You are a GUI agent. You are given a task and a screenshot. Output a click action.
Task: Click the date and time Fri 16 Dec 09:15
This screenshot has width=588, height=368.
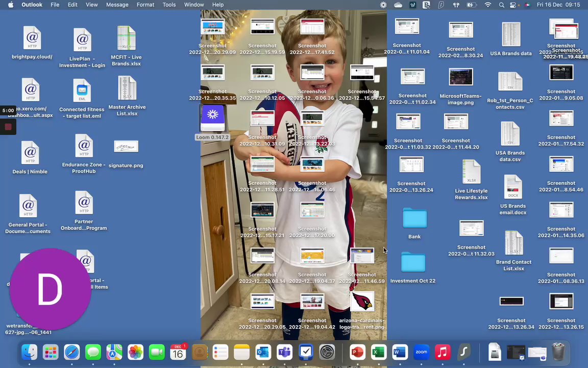558,5
